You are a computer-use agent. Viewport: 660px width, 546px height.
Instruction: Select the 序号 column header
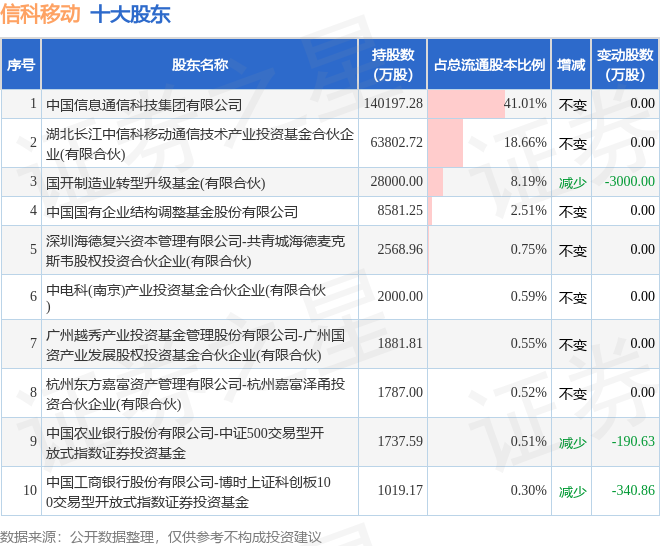point(21,64)
